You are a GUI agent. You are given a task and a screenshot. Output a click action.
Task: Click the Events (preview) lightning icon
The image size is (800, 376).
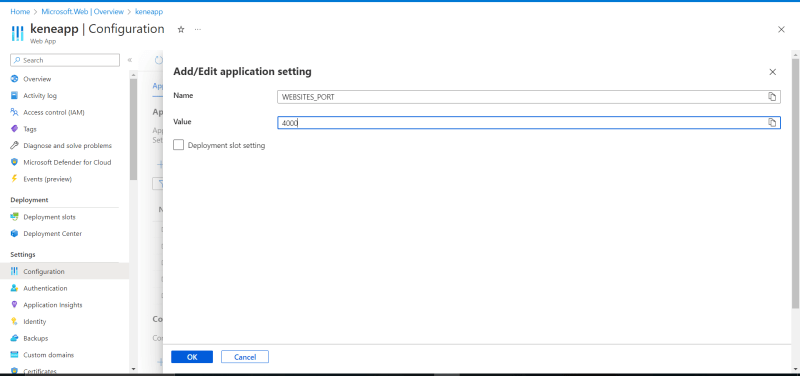click(x=14, y=179)
